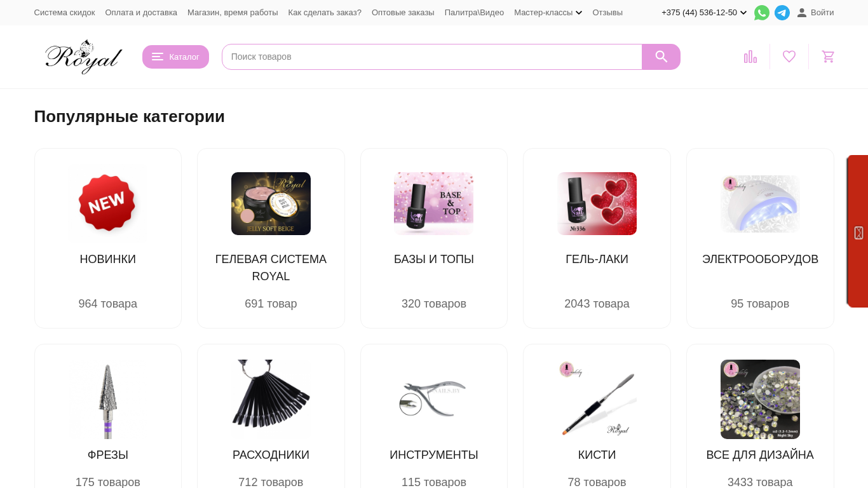Click the magnifier search button
The width and height of the screenshot is (868, 488).
coord(661,57)
